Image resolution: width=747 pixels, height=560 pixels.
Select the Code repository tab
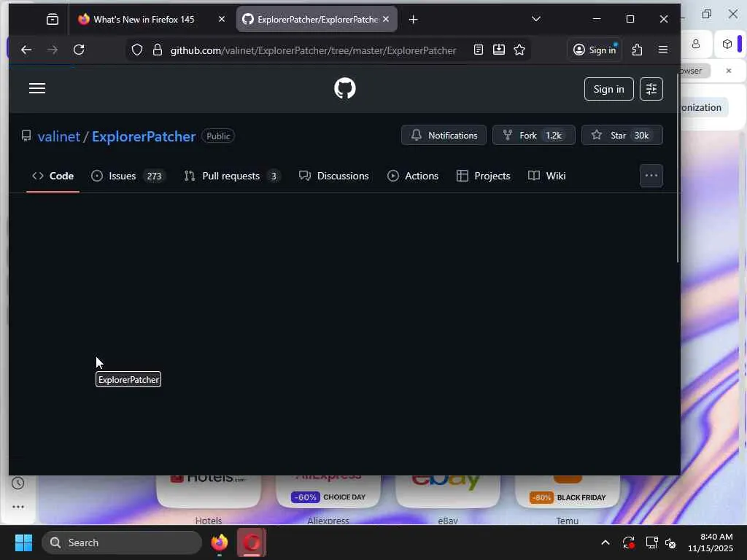click(x=53, y=176)
